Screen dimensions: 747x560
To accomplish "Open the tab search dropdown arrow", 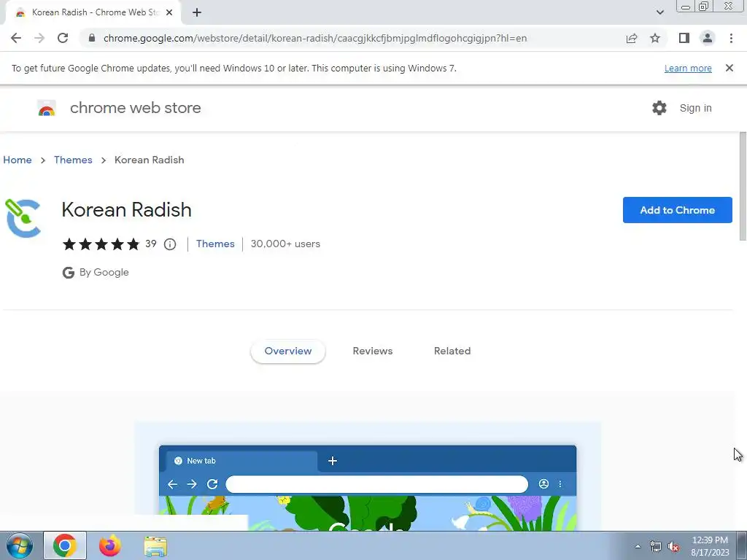I will [x=659, y=12].
